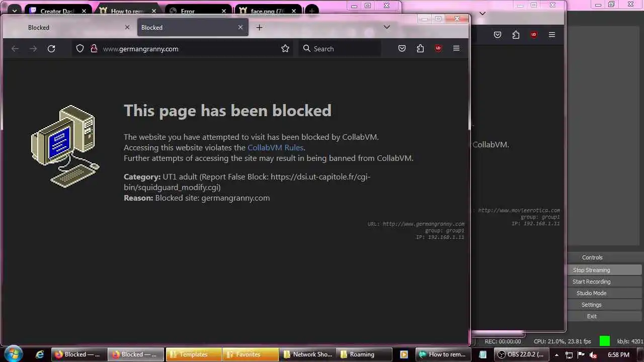
Task: Click the taskbar clock showing 6:58 PM
Action: [x=618, y=355]
